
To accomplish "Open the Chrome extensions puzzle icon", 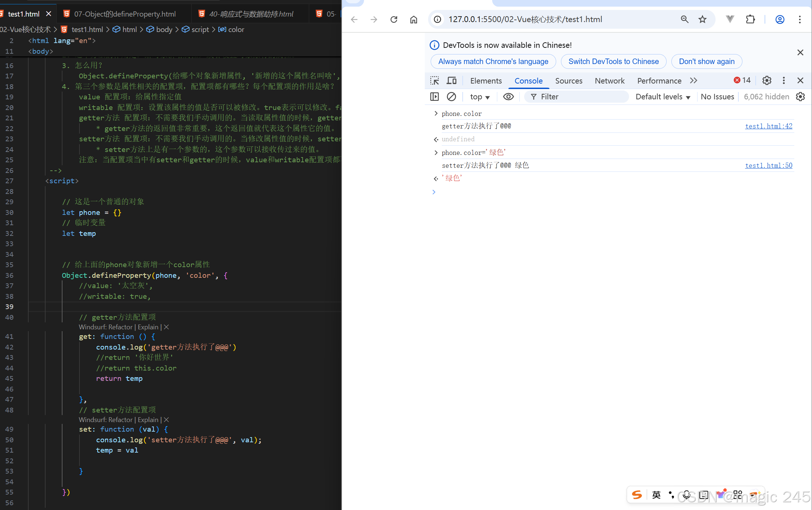I will (x=750, y=20).
